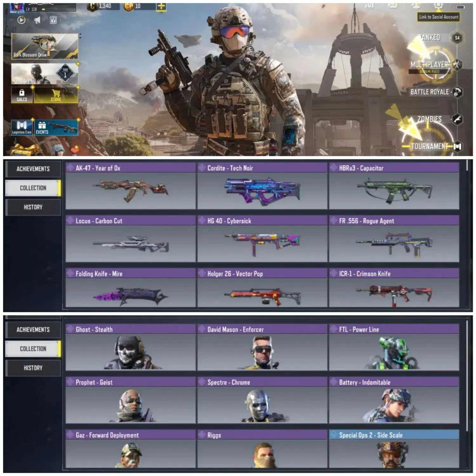476x476 pixels.
Task: Click Link to Social Account
Action: tap(439, 17)
